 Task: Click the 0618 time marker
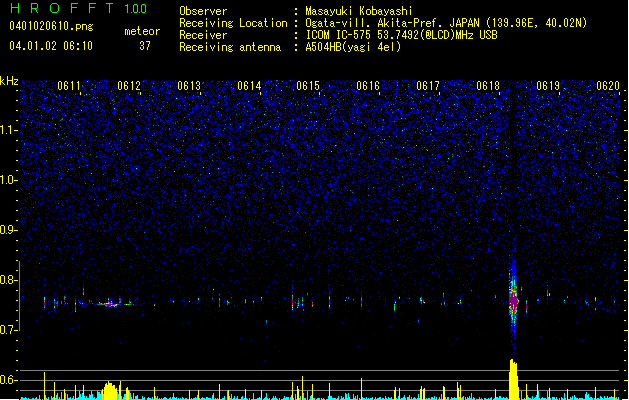click(488, 86)
